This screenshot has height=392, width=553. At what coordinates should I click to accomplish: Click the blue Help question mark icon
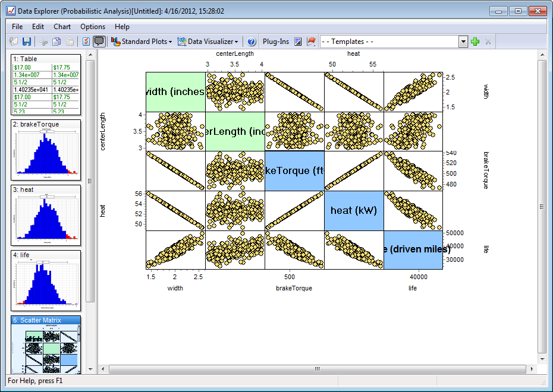(x=252, y=42)
